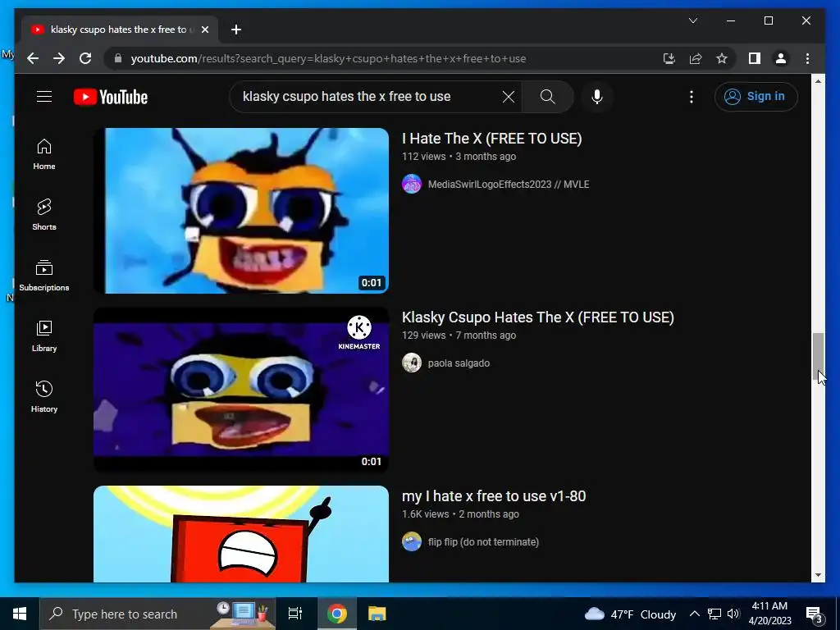Click scrollbar up arrow

tap(818, 81)
